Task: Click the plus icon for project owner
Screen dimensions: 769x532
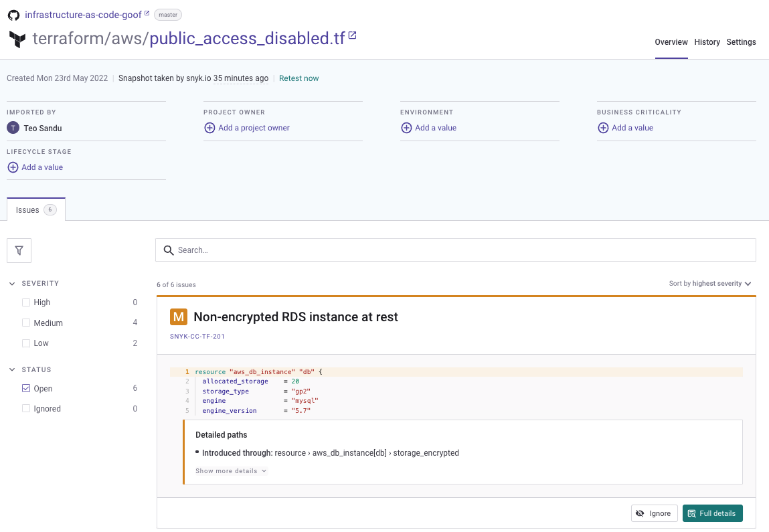Action: pos(209,128)
